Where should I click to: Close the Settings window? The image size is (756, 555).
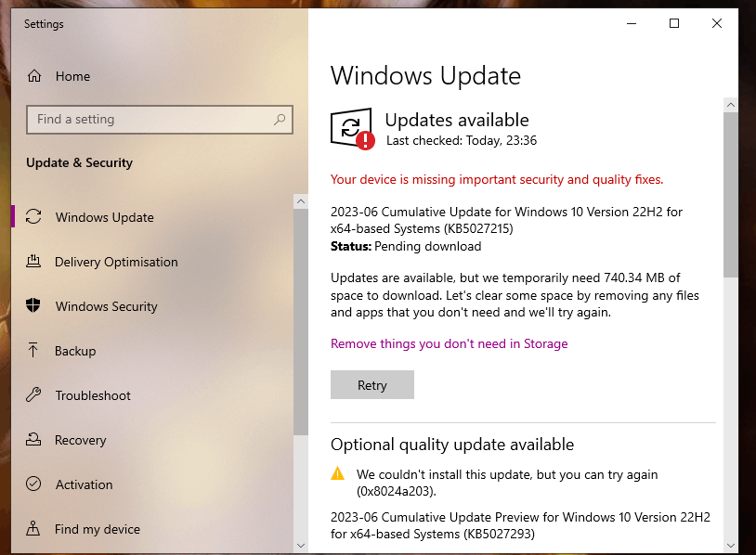coord(717,23)
